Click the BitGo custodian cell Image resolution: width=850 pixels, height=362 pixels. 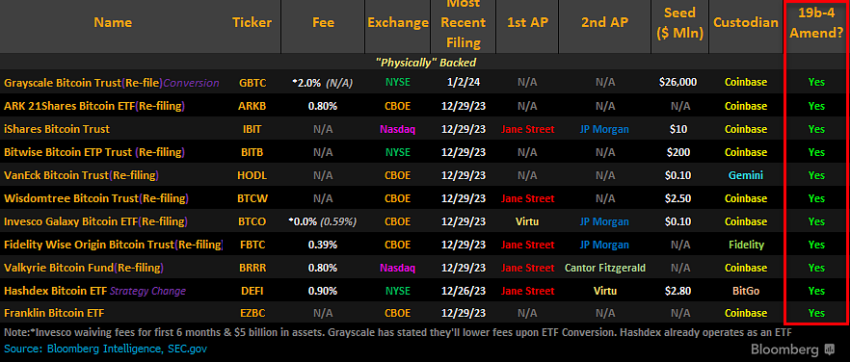click(x=745, y=291)
